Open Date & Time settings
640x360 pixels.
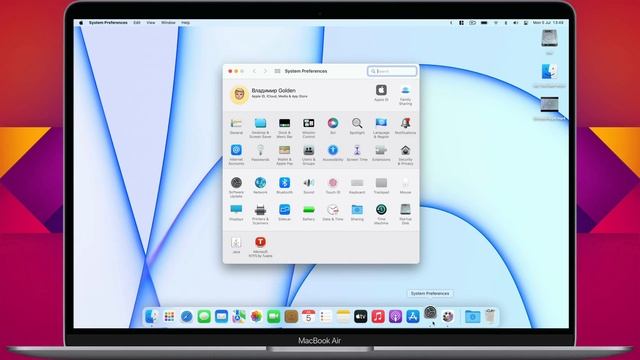333,210
